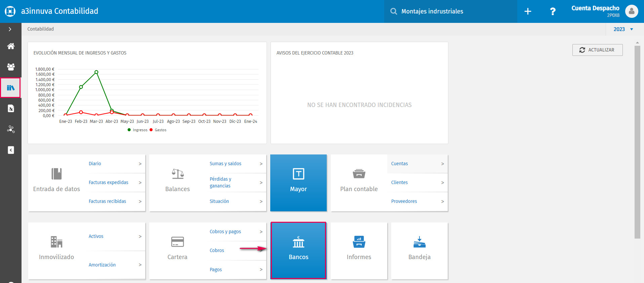
Task: Open the Mayor ledger tile
Action: 298,183
